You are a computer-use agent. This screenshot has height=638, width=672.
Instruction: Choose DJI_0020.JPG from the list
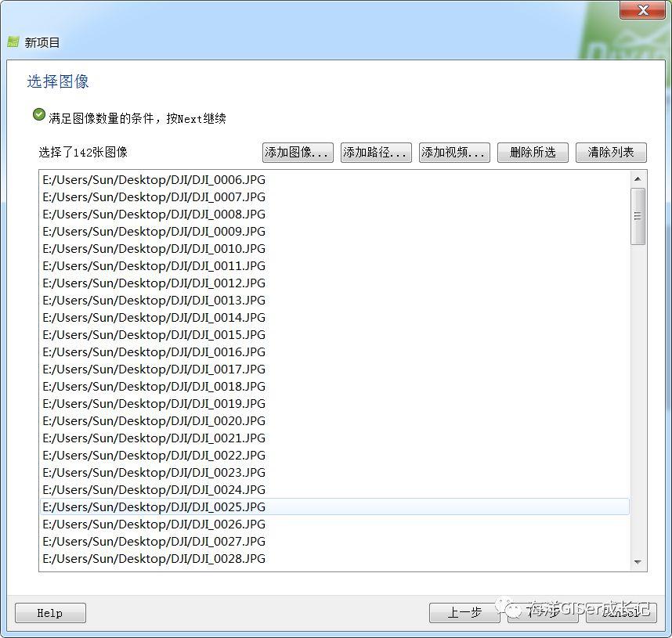(154, 420)
